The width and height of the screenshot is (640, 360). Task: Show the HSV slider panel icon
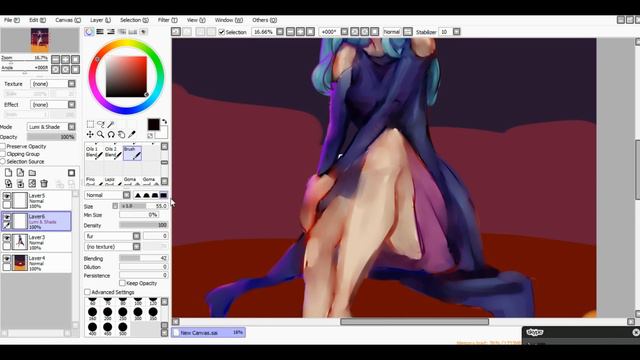(x=111, y=32)
